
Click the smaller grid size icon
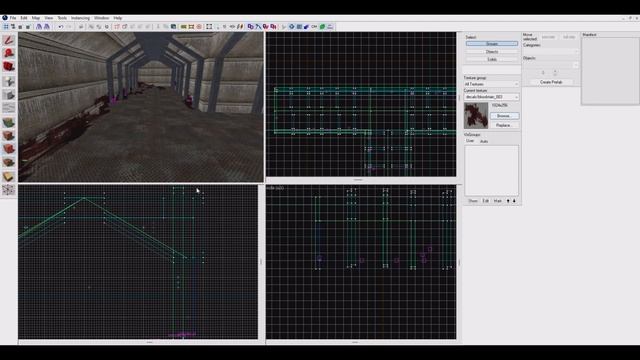click(x=20, y=27)
